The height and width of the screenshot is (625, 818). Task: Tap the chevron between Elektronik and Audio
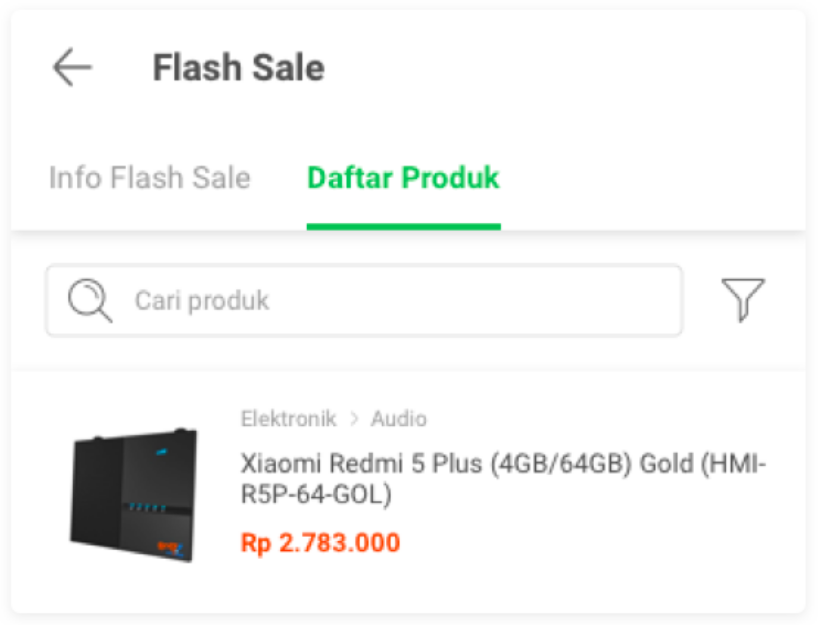pyautogui.click(x=357, y=418)
